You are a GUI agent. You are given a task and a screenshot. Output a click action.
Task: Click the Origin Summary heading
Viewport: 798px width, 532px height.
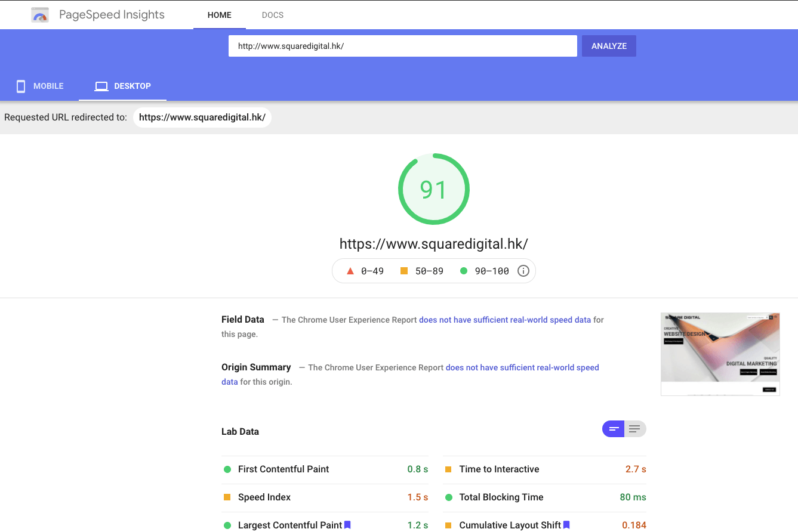click(x=256, y=367)
